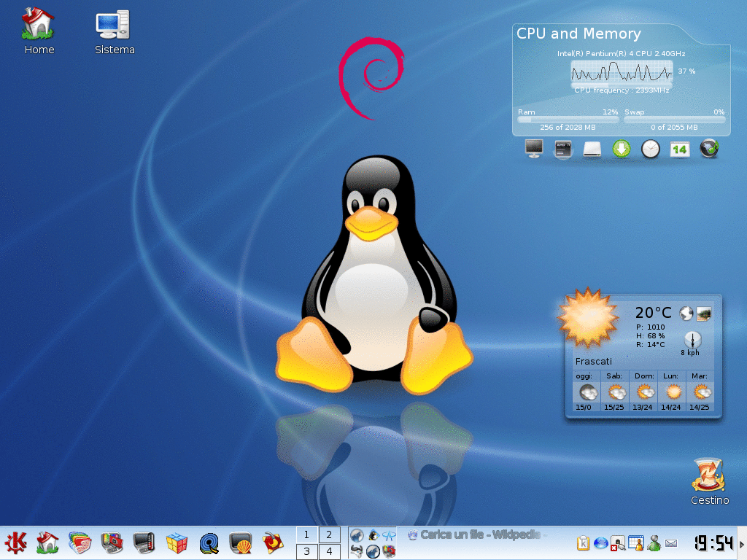Activate virtual desktop 4 in the pager
747x560 pixels.
[x=330, y=552]
